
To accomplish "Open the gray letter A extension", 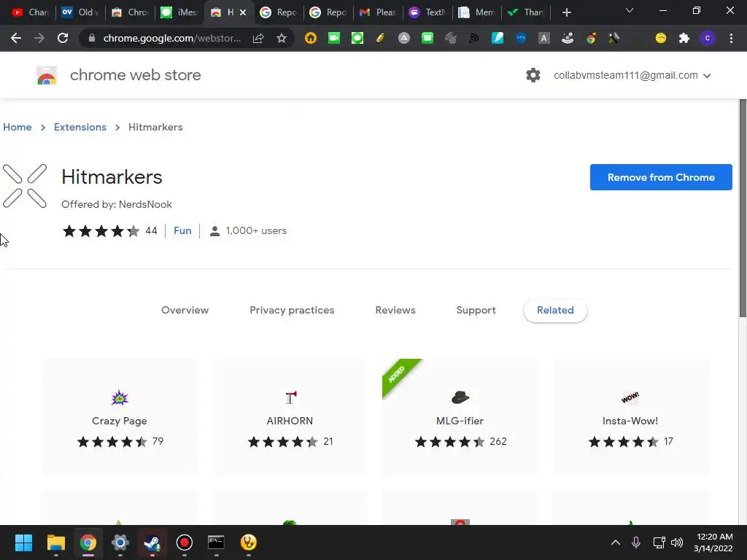I will 543,38.
